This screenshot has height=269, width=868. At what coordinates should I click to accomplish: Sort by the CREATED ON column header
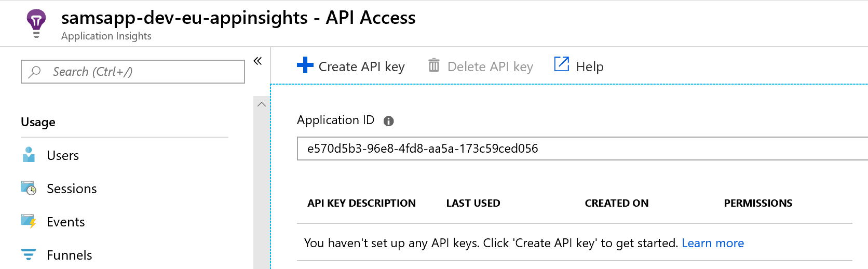[x=616, y=203]
